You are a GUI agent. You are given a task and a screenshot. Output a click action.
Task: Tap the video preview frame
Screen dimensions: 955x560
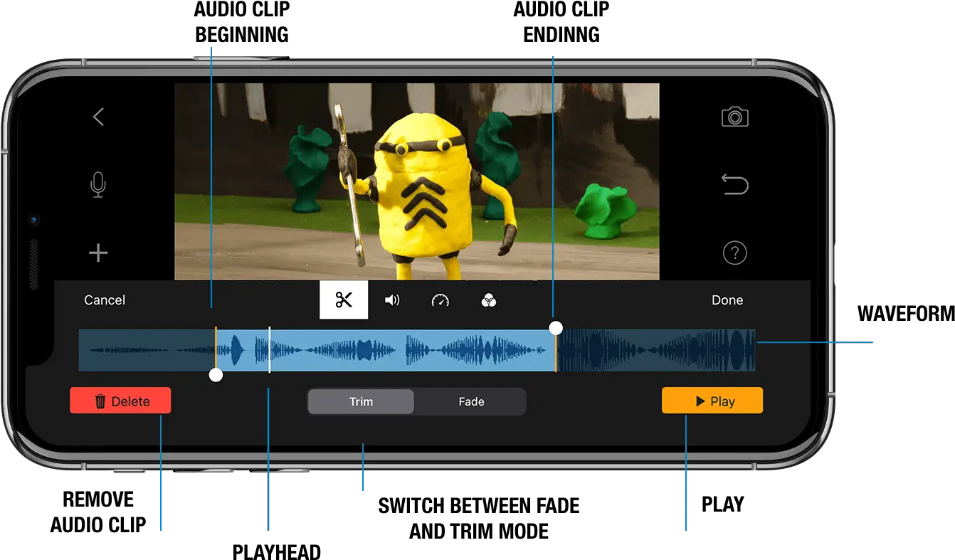417,181
